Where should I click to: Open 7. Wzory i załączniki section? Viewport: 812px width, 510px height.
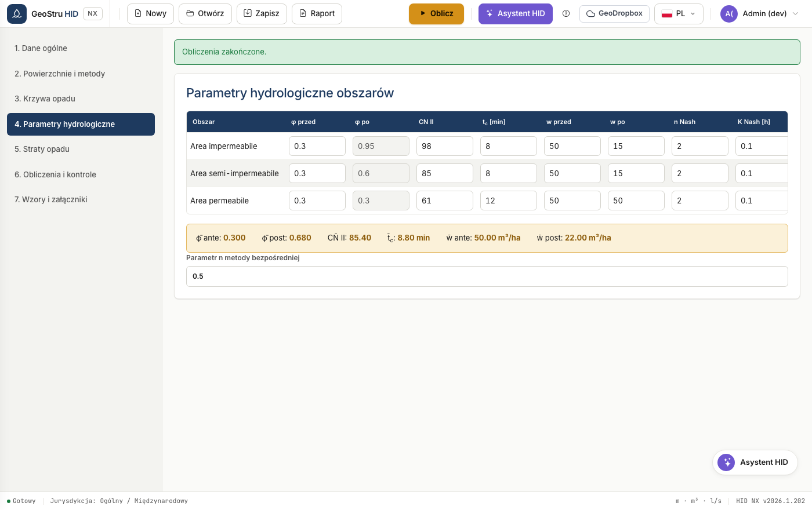[x=81, y=199]
